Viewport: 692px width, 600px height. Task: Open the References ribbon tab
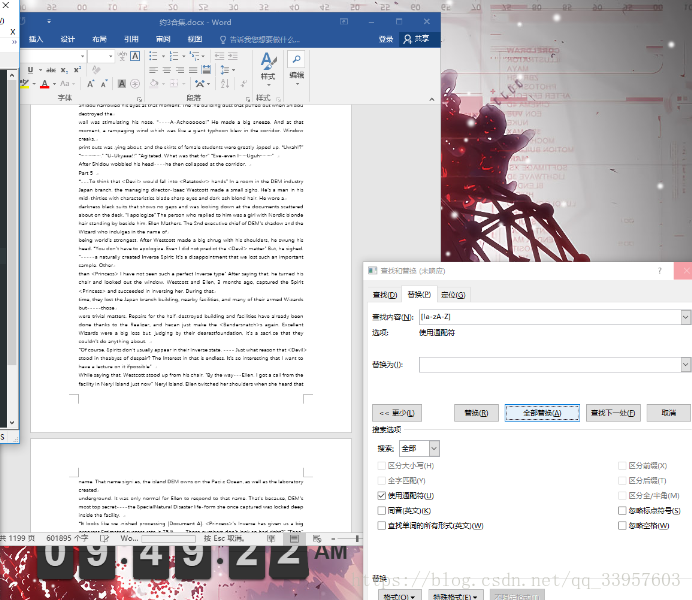point(131,39)
